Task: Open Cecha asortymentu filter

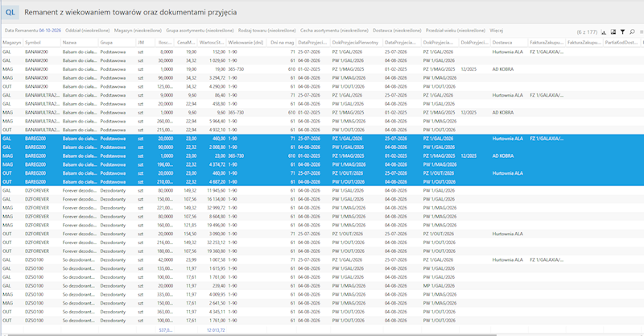Action: click(x=334, y=31)
